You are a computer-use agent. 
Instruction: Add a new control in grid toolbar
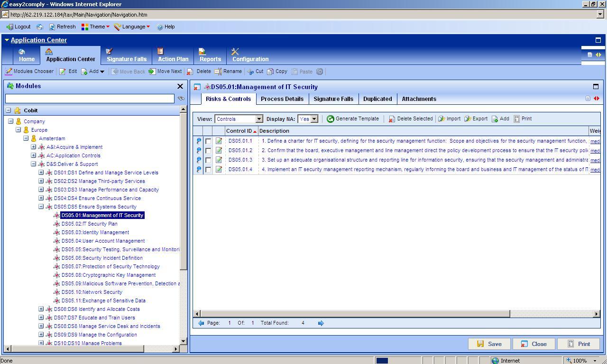[500, 119]
